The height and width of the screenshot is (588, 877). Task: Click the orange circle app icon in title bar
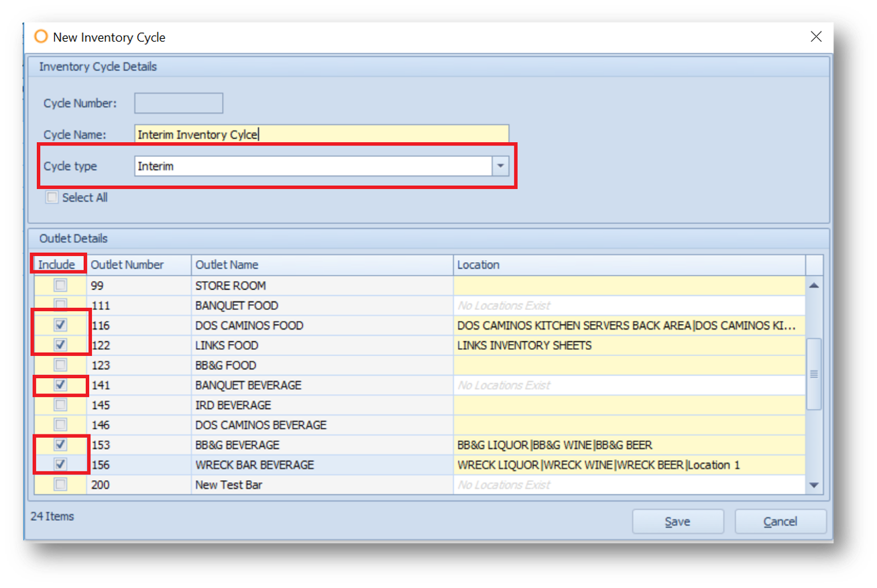pos(42,37)
